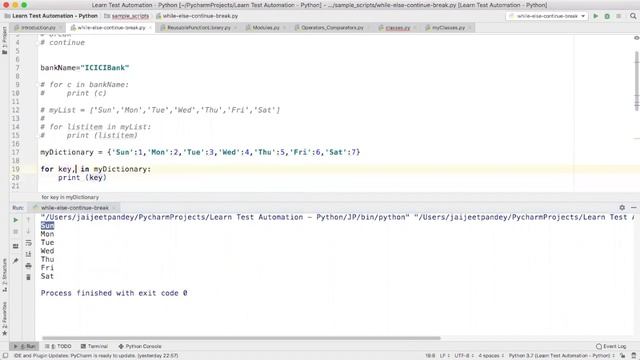Toggle tool window bars in status corner
Screen dimensions: 640x360
(5, 356)
